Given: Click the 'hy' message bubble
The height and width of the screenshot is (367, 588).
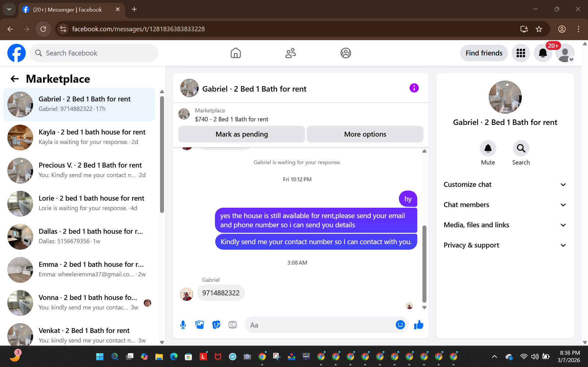Looking at the screenshot, I should 408,199.
